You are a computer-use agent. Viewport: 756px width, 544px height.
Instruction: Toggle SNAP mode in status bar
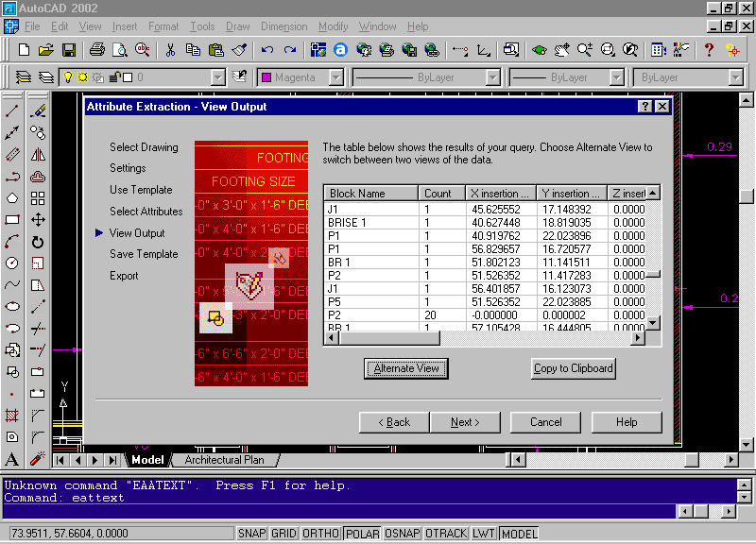tap(251, 534)
